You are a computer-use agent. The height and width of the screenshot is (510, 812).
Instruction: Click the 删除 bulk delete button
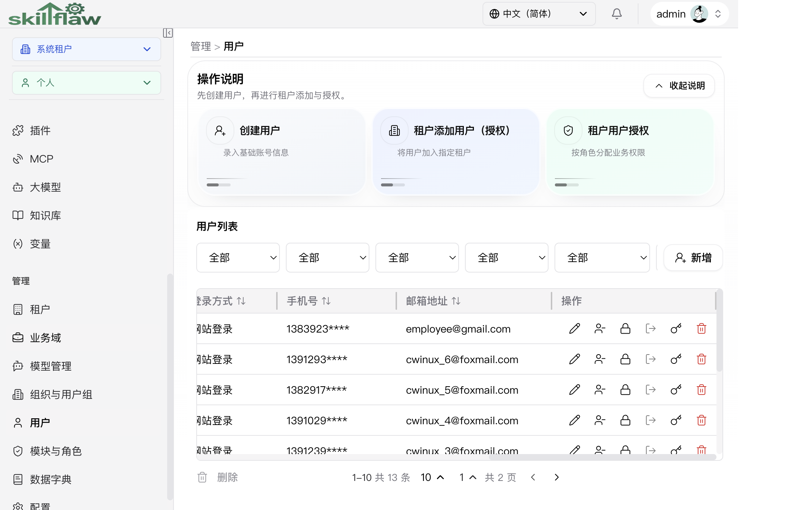(218, 477)
